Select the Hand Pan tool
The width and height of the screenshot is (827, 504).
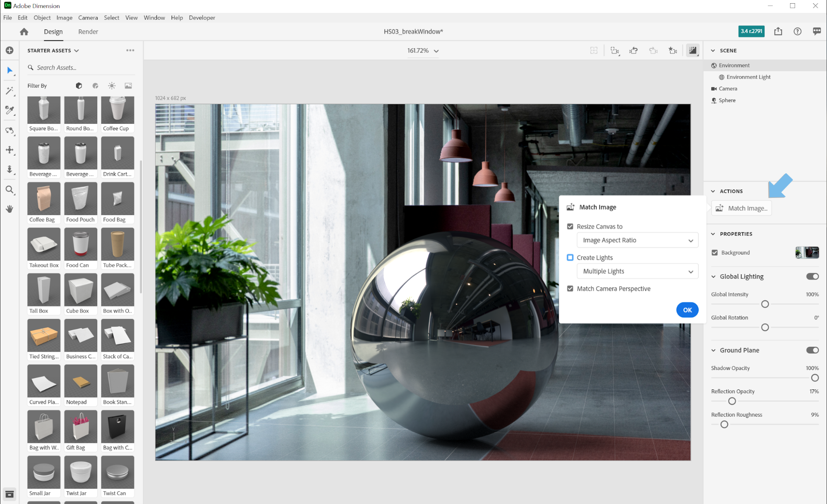[9, 208]
